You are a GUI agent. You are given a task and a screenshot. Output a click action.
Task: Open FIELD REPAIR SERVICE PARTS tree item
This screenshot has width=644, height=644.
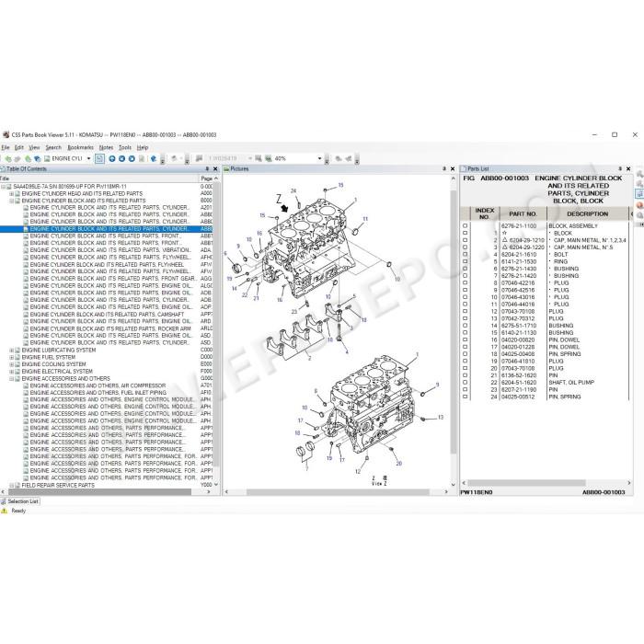point(58,485)
